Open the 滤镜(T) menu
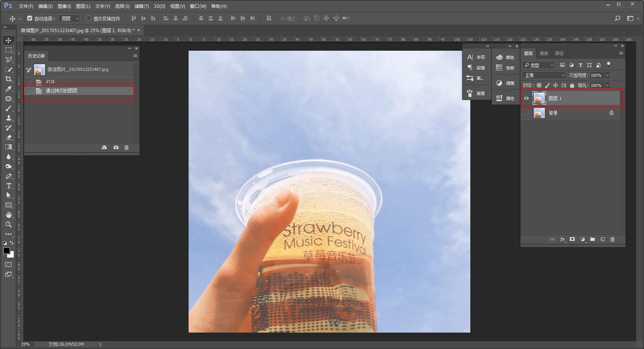Viewport: 644px width, 349px height. [142, 6]
